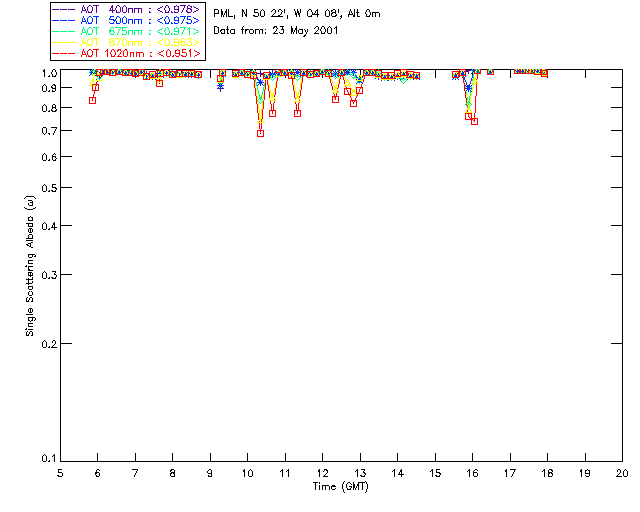Click the 0.2 y-axis tick label

coord(49,344)
